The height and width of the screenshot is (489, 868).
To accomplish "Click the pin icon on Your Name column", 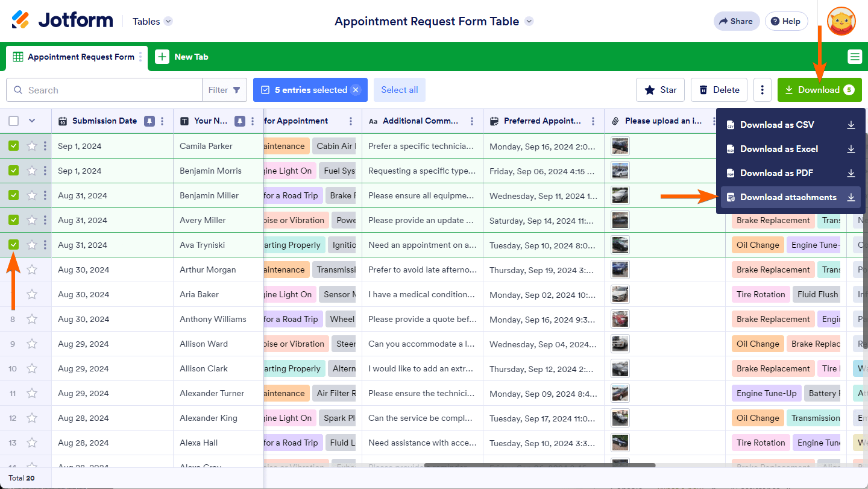I will pos(239,121).
